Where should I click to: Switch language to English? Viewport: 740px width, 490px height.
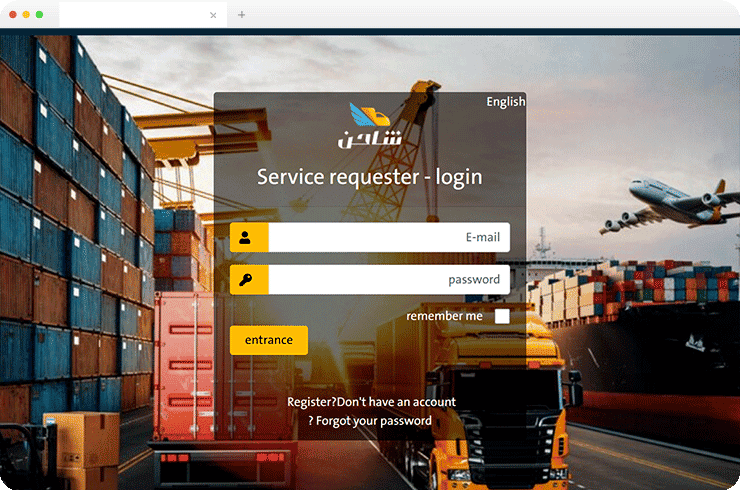(x=505, y=101)
